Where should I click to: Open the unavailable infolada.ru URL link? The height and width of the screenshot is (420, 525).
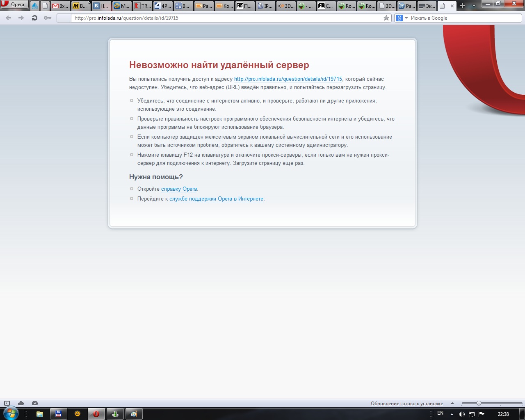[288, 79]
